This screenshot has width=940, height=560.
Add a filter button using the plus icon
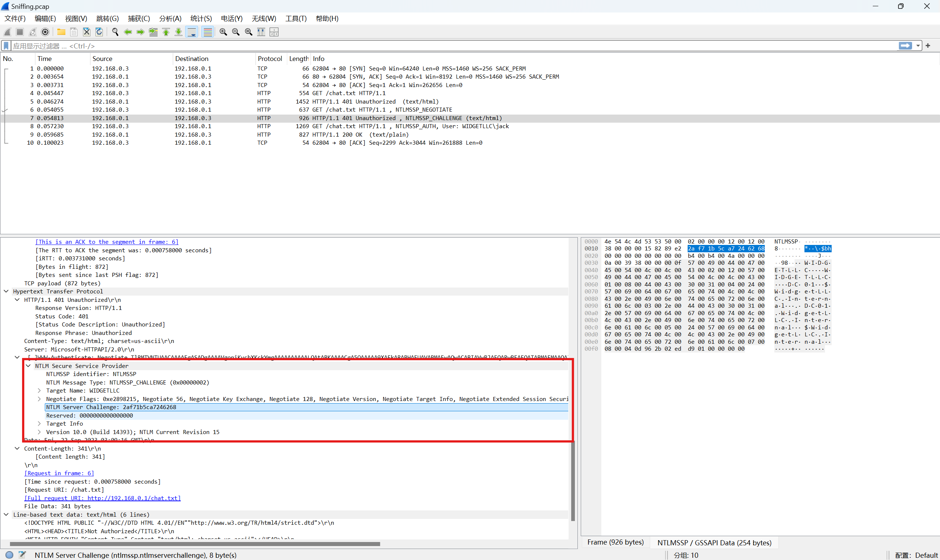coord(928,46)
